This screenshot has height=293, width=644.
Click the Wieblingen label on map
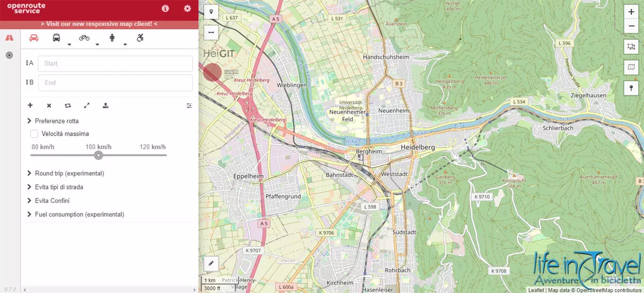click(x=291, y=85)
